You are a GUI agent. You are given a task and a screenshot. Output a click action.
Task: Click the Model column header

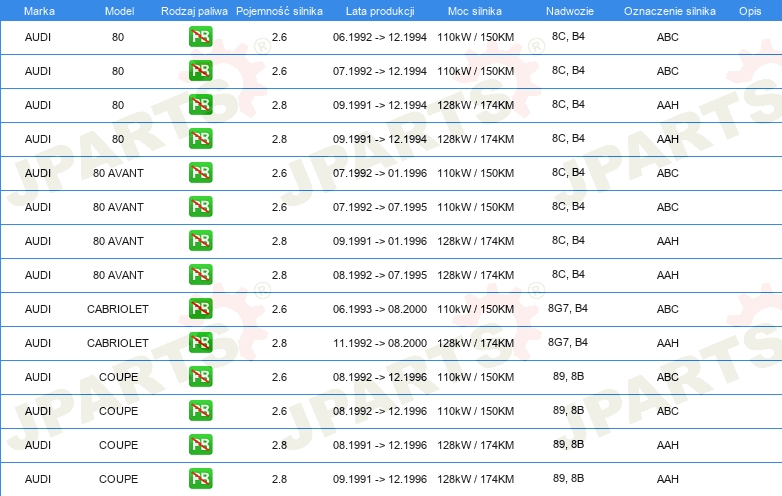click(x=119, y=11)
